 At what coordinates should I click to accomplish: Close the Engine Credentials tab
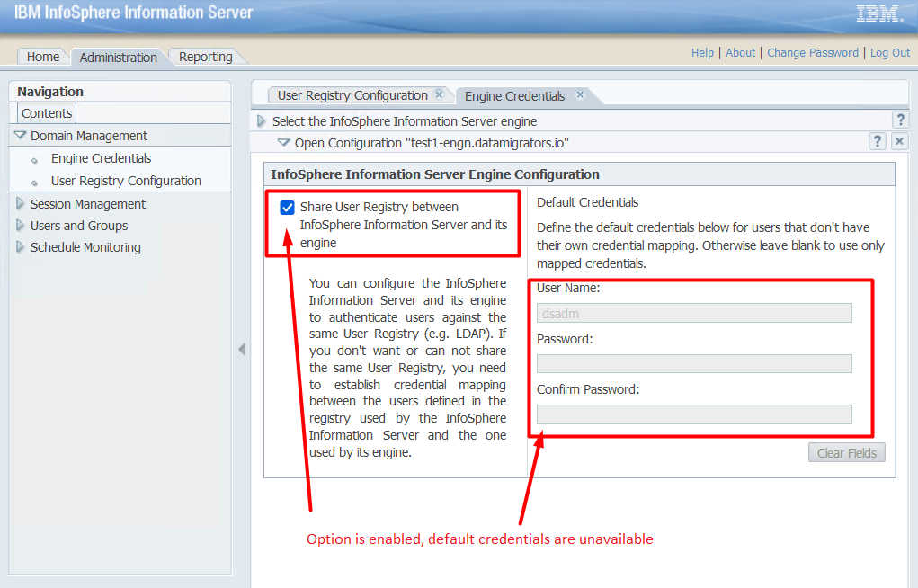click(580, 94)
